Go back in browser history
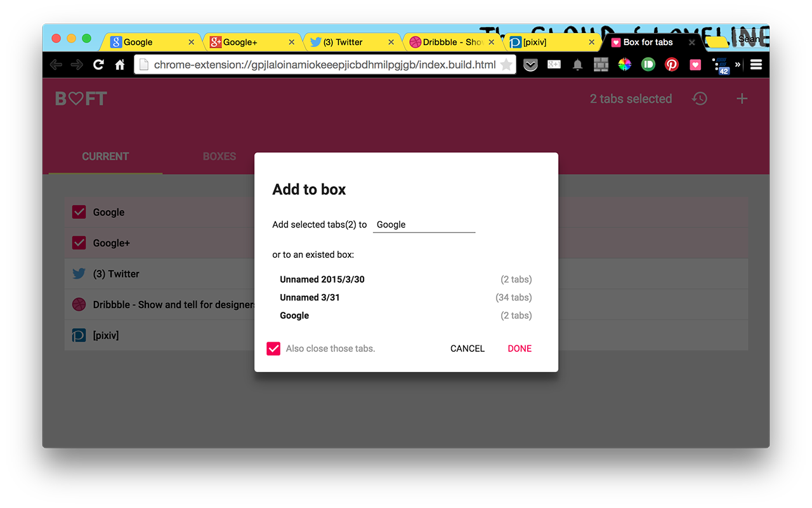Viewport: 812px width, 508px height. tap(56, 65)
